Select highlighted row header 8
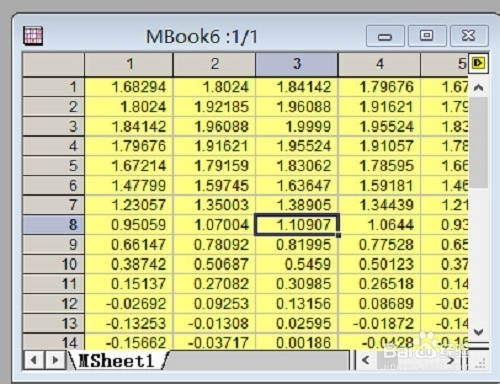 pyautogui.click(x=54, y=225)
